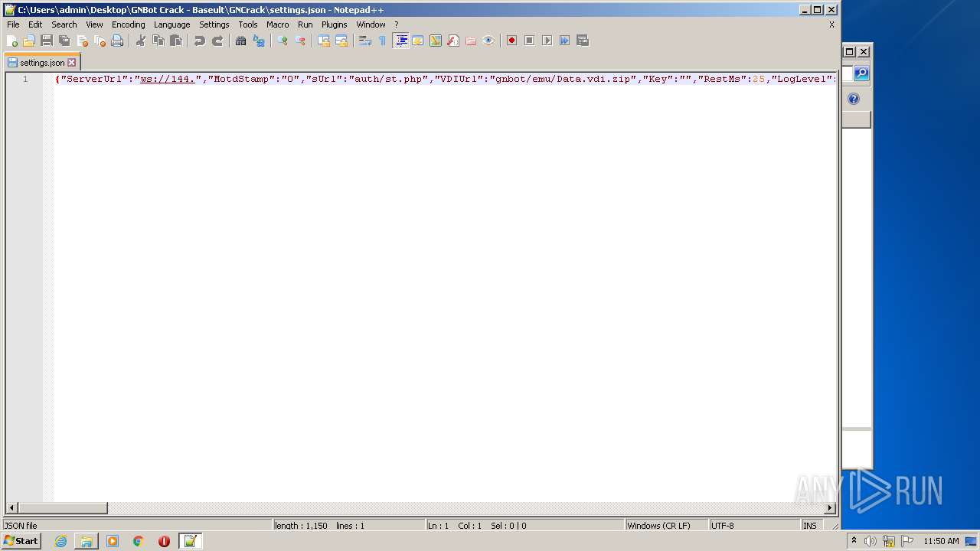The height and width of the screenshot is (551, 980).
Task: Toggle synchronize vertical scrolling icon
Action: (x=324, y=41)
